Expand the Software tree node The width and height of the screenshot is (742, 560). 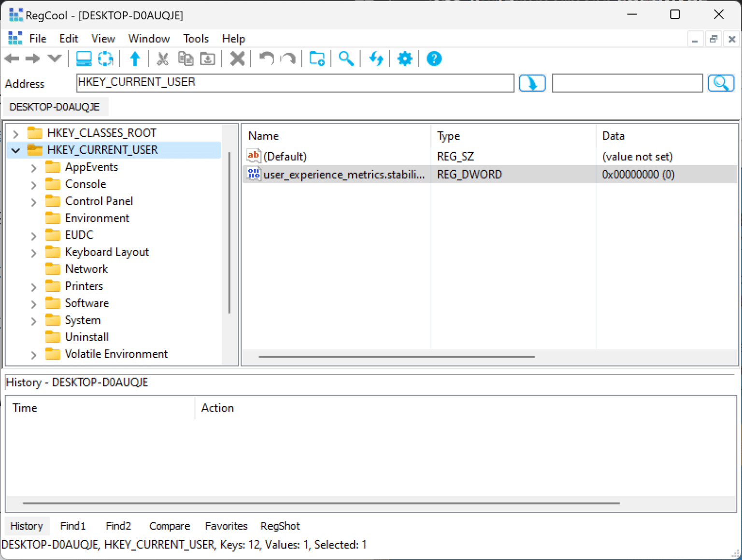[33, 303]
